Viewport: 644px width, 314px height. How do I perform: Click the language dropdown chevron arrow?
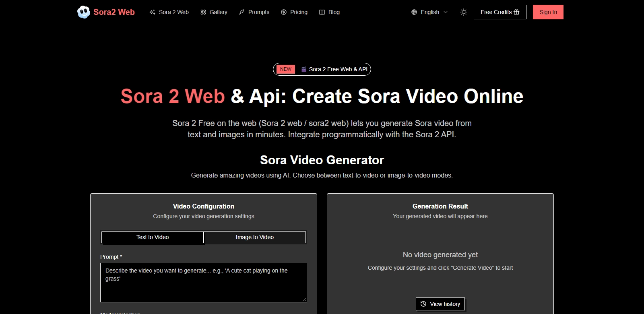point(446,12)
